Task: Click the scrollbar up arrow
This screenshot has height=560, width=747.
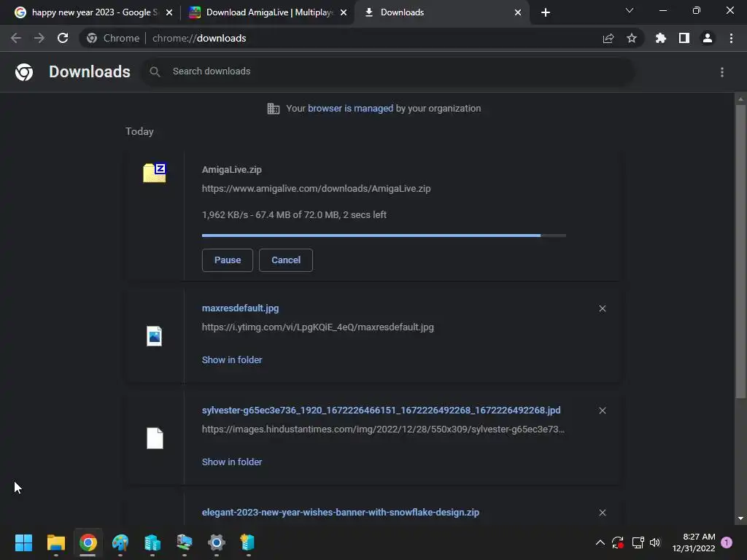Action: [740, 99]
